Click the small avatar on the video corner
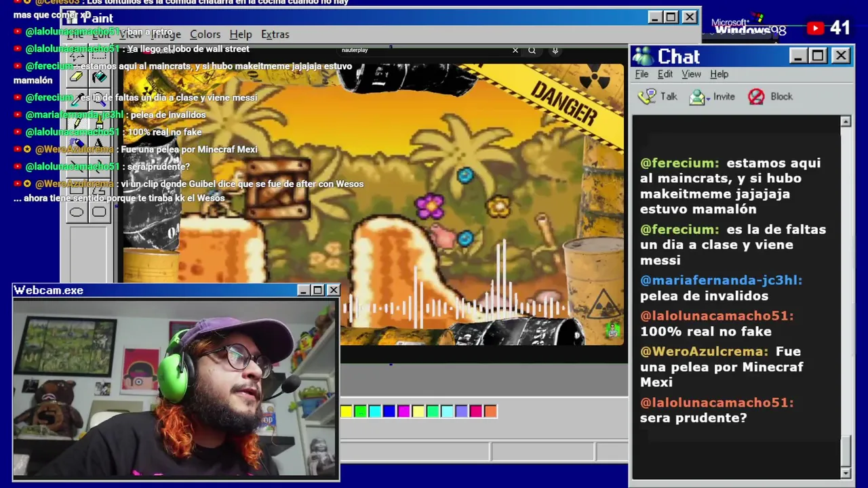The height and width of the screenshot is (488, 868). click(x=613, y=330)
